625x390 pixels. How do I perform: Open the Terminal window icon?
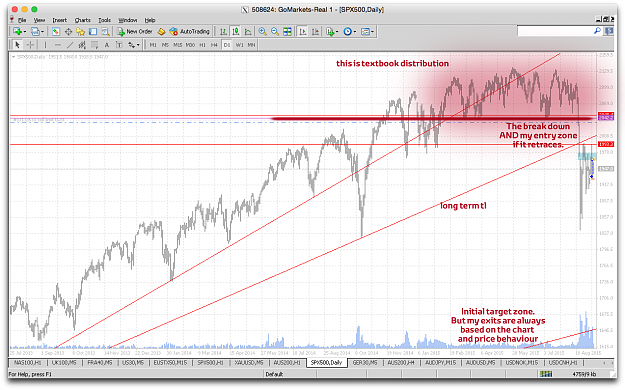click(93, 32)
